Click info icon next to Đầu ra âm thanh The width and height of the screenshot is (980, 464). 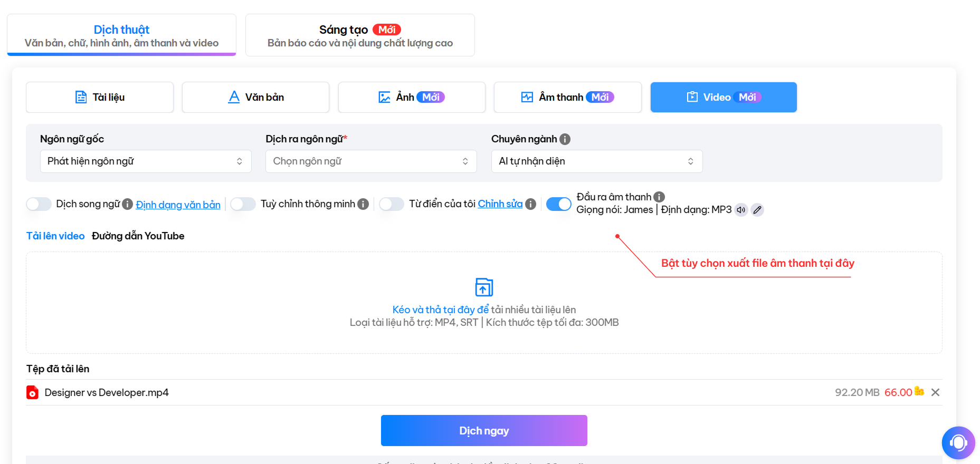coord(659,197)
